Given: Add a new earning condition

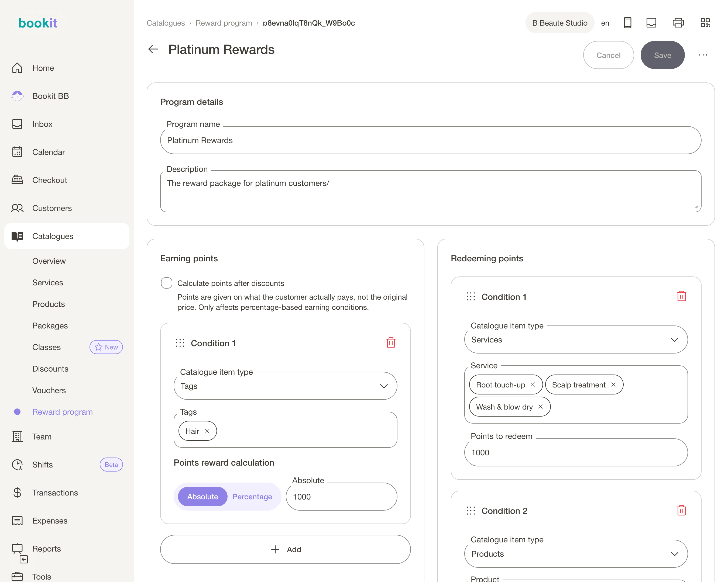Looking at the screenshot, I should 285,549.
